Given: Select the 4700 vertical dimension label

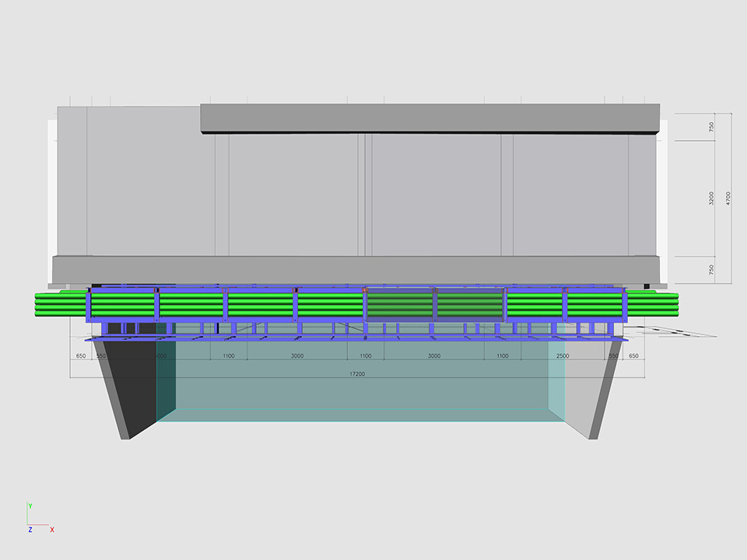Looking at the screenshot, I should pyautogui.click(x=728, y=198).
